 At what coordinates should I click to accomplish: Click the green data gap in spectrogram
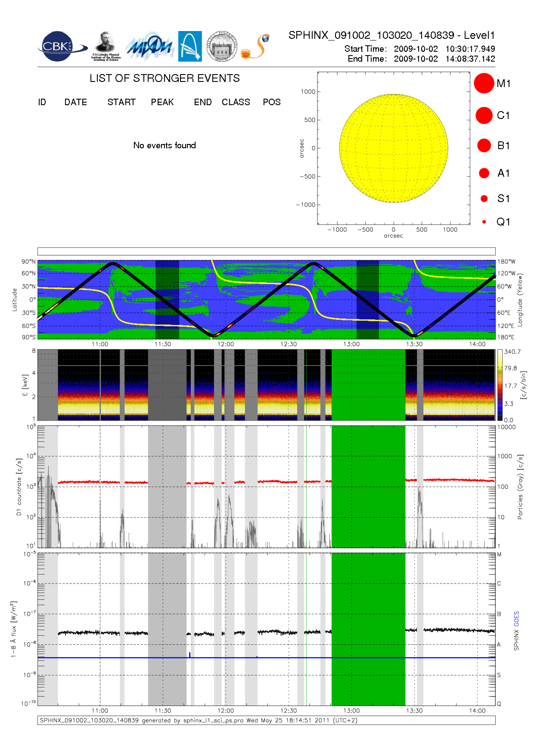[x=368, y=385]
